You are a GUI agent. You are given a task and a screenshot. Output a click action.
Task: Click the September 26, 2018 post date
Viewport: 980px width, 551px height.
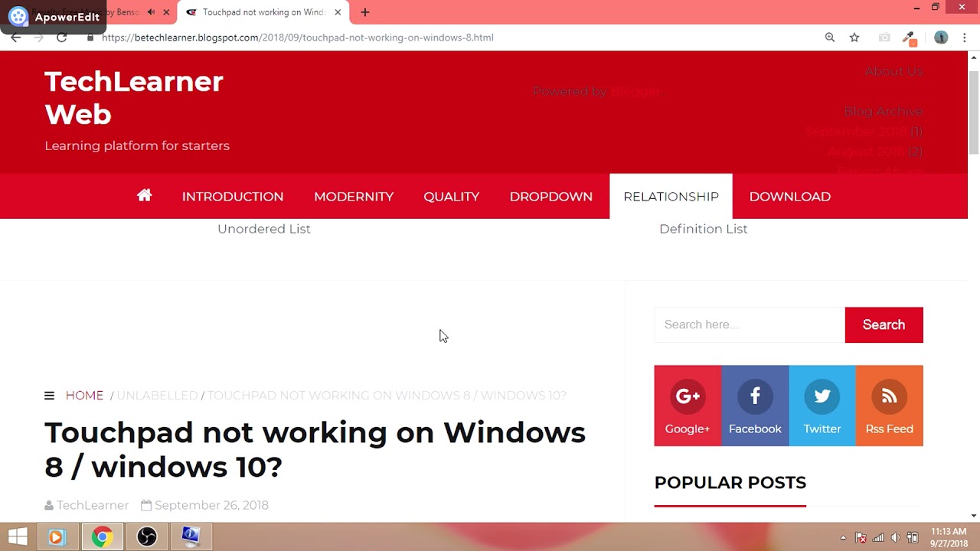[x=211, y=505]
